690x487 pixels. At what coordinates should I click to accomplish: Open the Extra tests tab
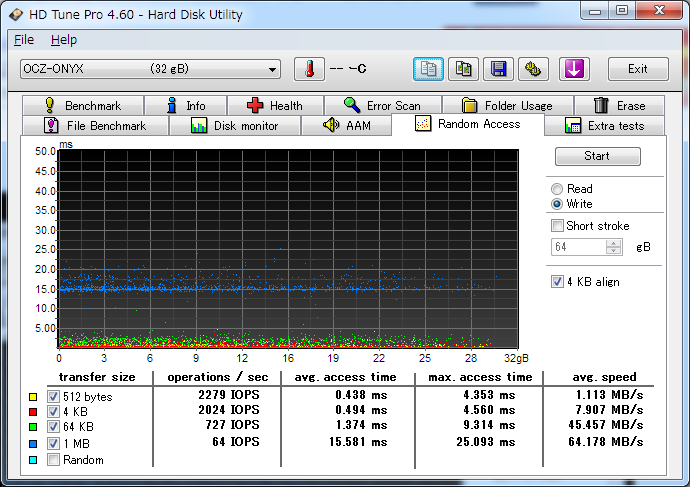click(605, 126)
